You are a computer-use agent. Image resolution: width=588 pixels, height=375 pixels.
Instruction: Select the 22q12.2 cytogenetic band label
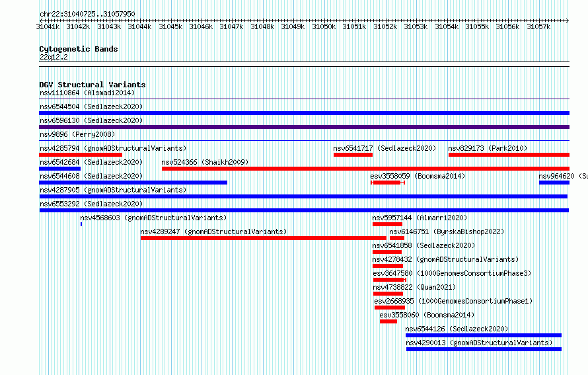pos(54,57)
